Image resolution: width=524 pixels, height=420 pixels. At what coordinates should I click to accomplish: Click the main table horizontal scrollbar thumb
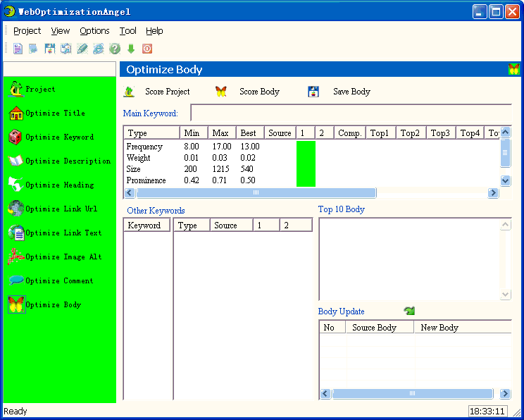pos(256,192)
